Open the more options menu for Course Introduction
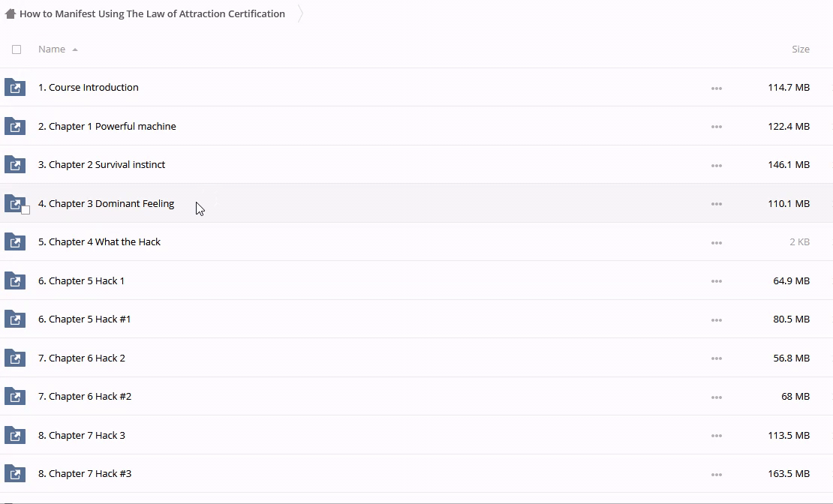 (x=716, y=88)
